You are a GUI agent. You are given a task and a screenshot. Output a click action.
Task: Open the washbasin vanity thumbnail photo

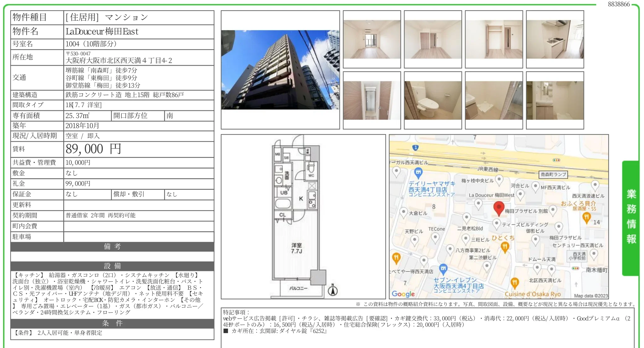click(x=555, y=100)
